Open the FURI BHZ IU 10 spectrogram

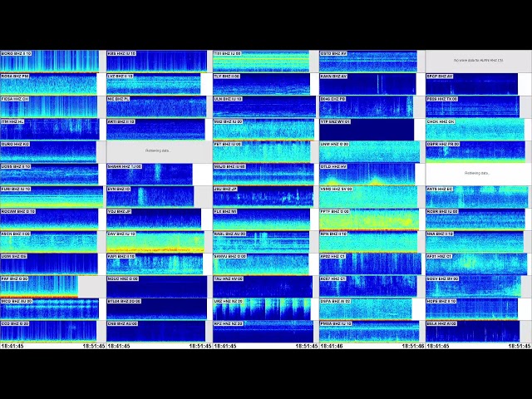52,197
